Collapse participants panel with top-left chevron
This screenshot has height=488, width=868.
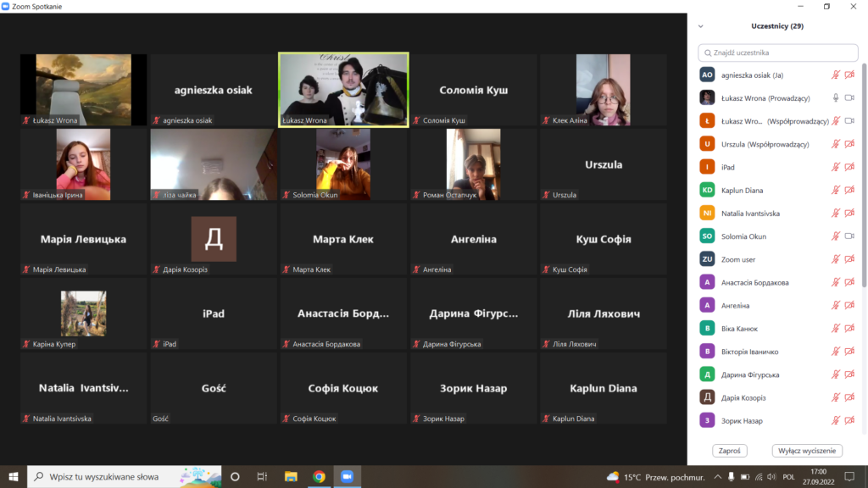(x=700, y=26)
